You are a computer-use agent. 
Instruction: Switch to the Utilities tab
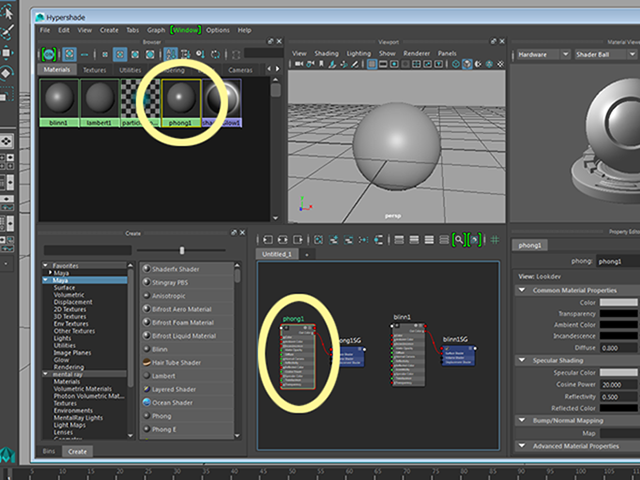pos(130,70)
